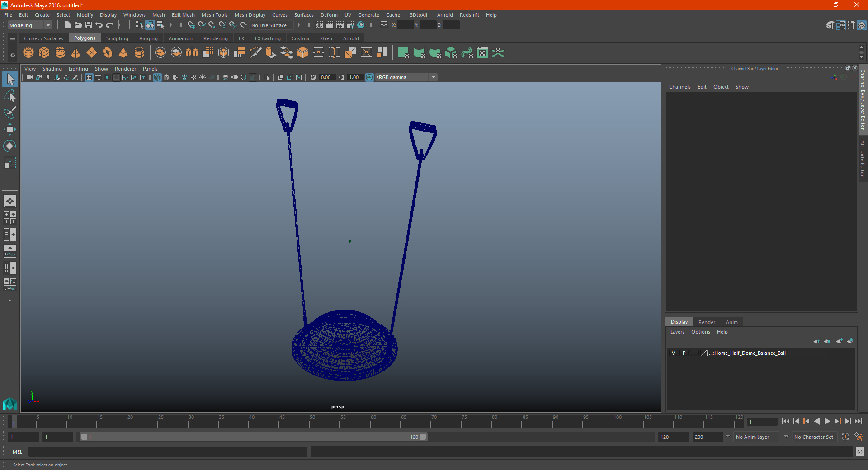This screenshot has height=470, width=868.
Task: Create a polygon plane from the shelf
Action: pos(92,53)
